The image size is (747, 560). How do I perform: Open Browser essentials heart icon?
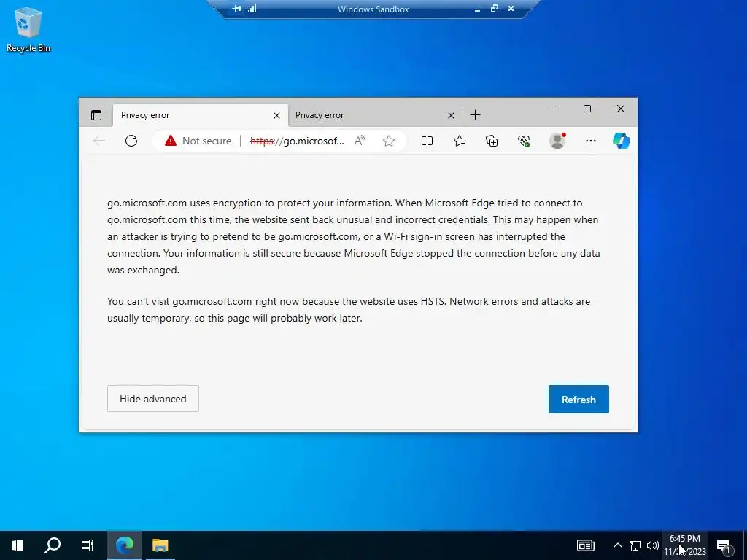(524, 141)
